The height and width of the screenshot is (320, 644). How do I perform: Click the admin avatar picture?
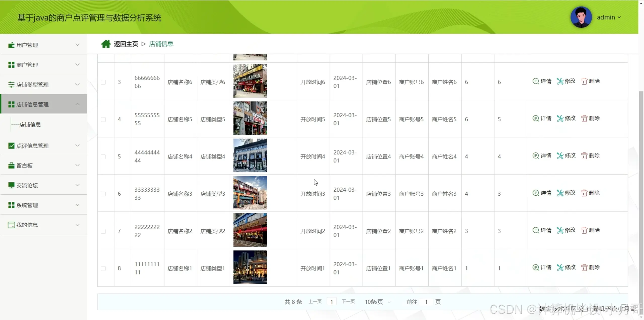coord(581,17)
